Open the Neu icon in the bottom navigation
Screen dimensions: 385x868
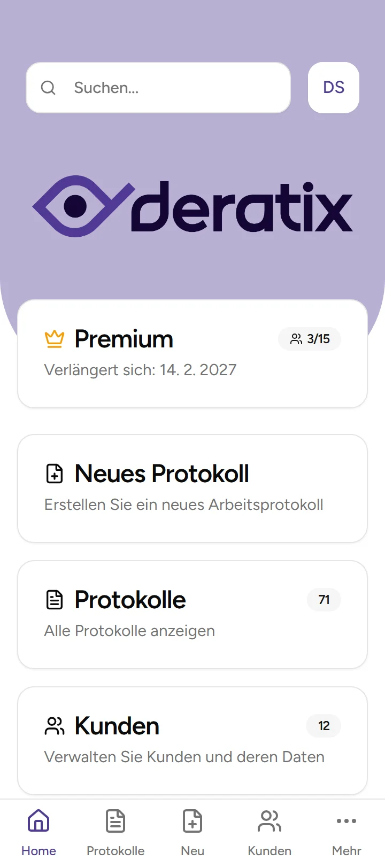[x=192, y=820]
